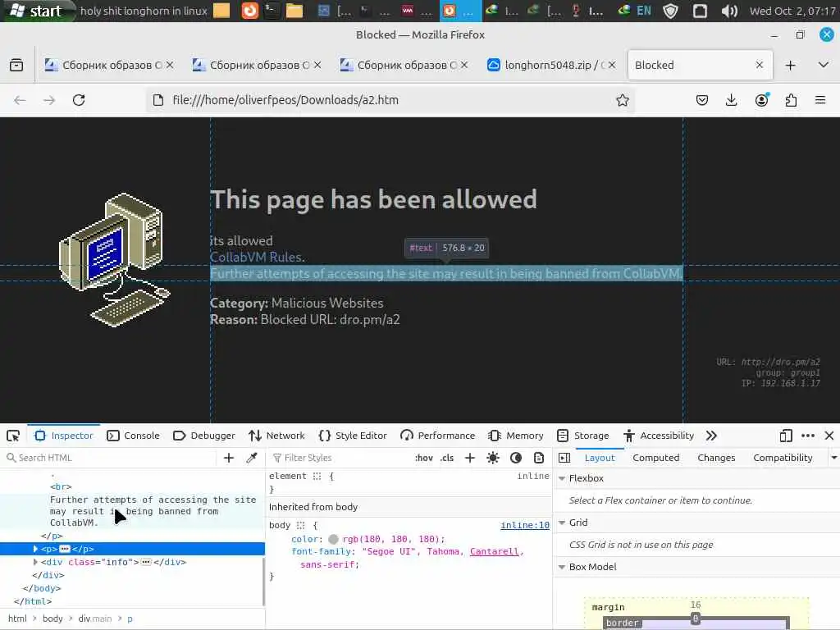The image size is (840, 630).
Task: Switch to the Console tab
Action: (x=134, y=436)
